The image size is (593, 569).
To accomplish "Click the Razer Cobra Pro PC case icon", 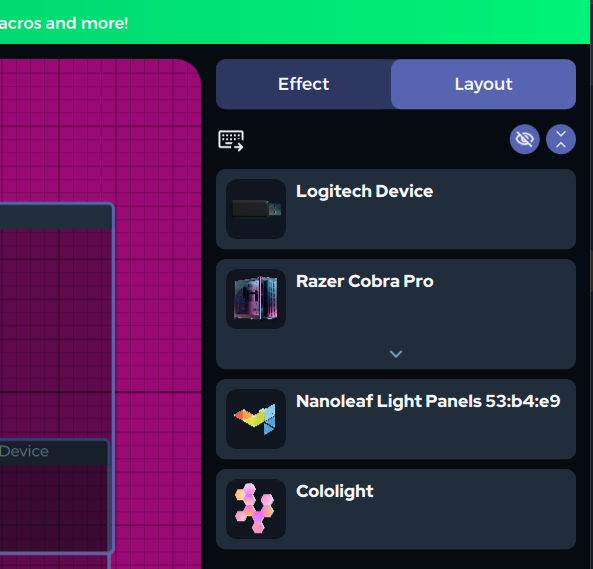I will (256, 299).
